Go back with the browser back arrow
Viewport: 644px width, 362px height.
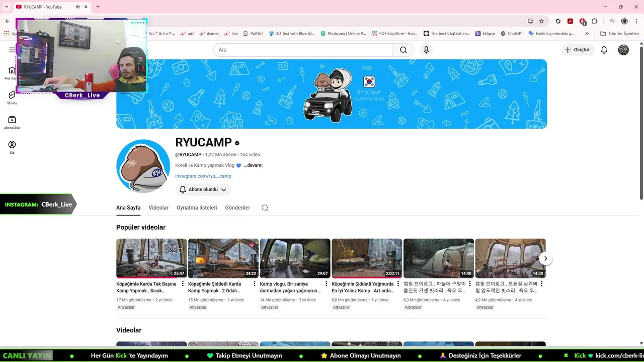pyautogui.click(x=7, y=21)
